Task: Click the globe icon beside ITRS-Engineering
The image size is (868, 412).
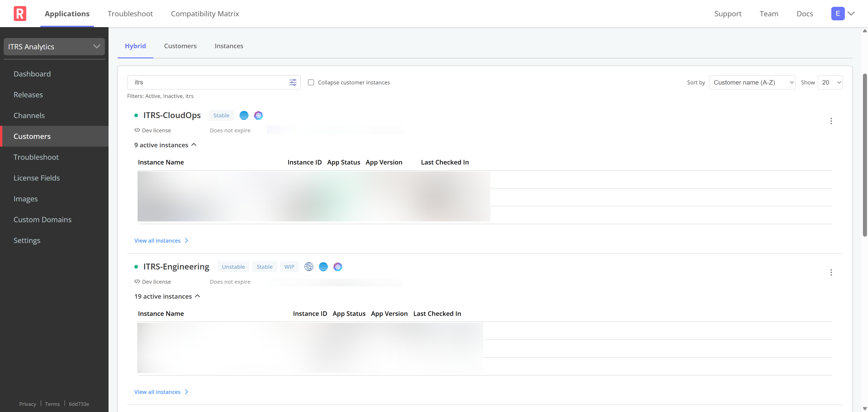Action: pyautogui.click(x=309, y=267)
